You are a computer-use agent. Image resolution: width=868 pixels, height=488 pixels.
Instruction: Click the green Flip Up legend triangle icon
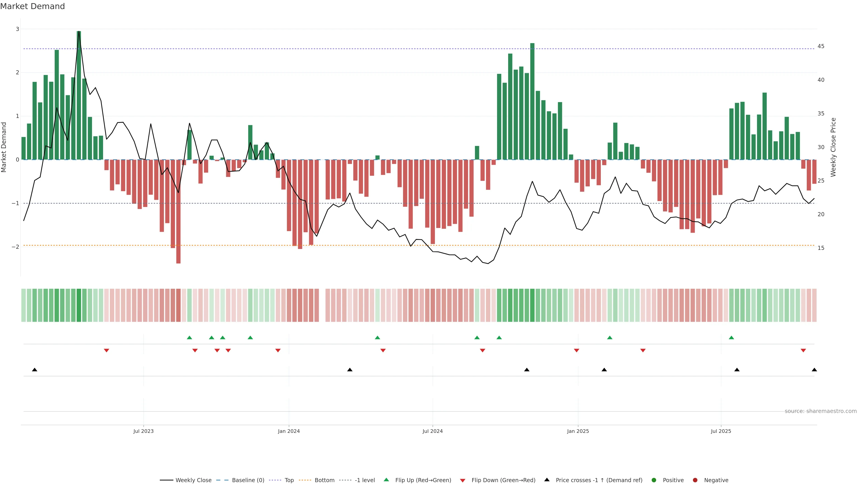pos(387,480)
